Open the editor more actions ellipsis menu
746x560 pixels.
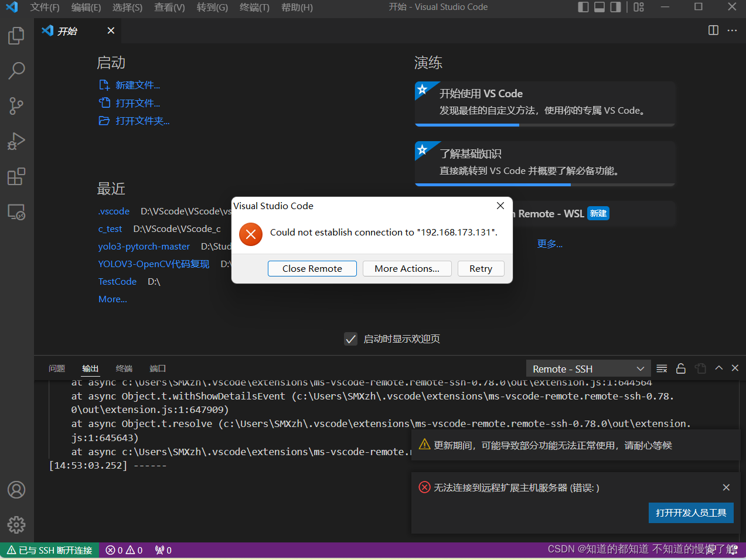[732, 30]
